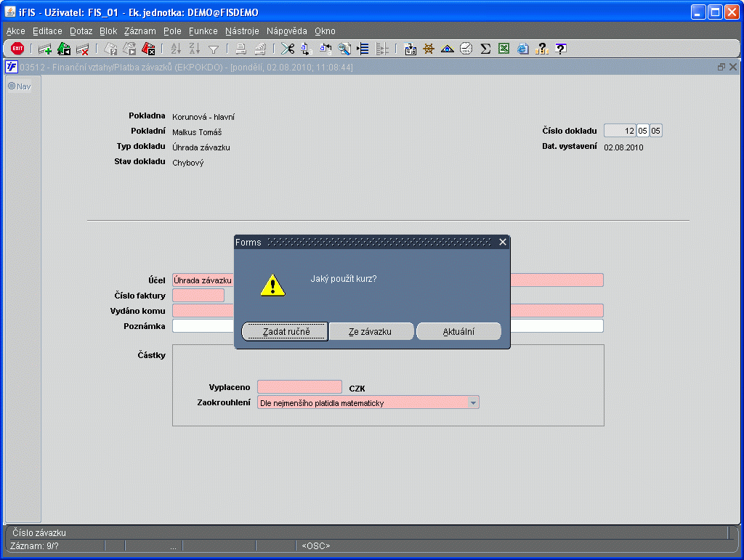Toggle the Nav radio button in sidebar

[x=12, y=86]
